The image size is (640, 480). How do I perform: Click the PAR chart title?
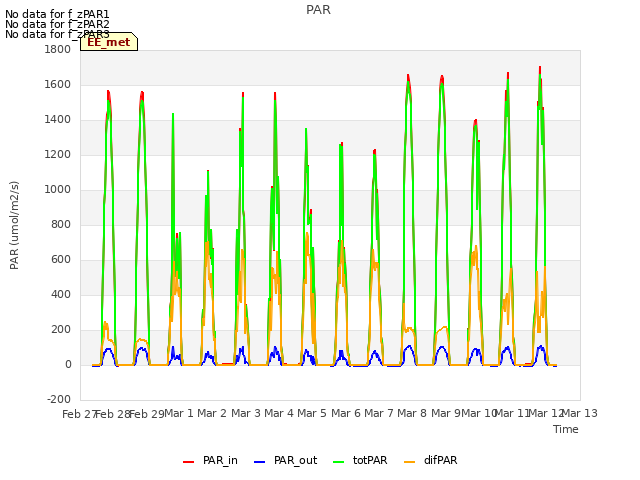coord(318,10)
